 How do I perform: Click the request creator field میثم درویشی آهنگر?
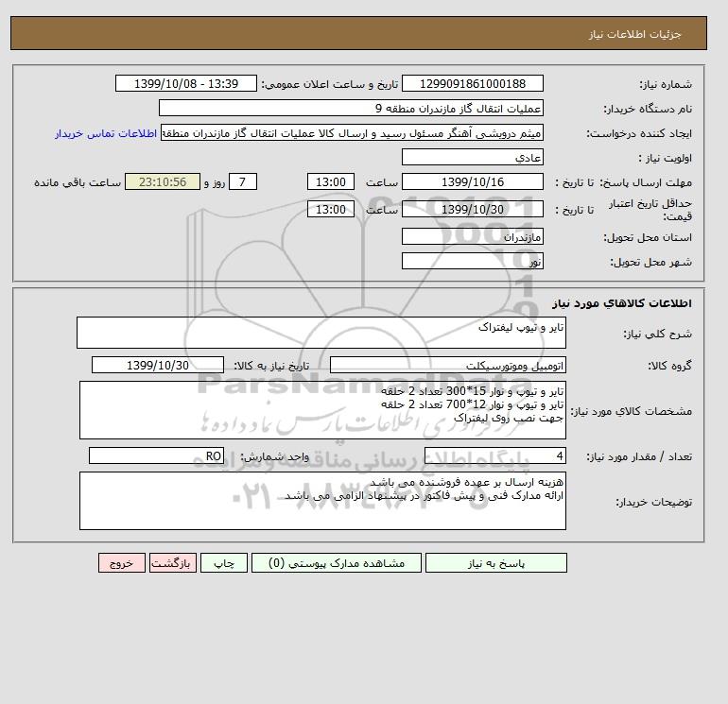352,132
